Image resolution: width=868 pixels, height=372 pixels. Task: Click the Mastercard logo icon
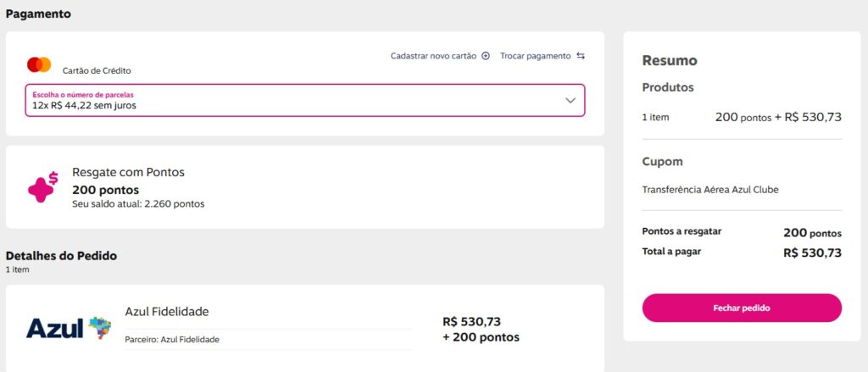[39, 65]
